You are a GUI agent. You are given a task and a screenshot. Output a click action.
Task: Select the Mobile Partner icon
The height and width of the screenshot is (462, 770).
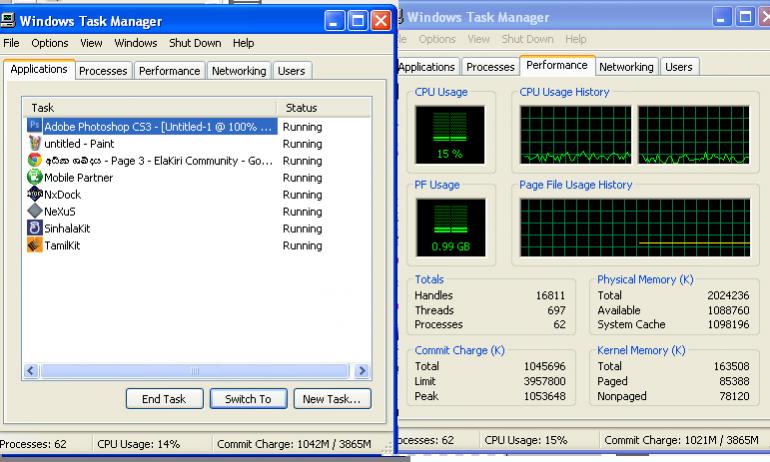click(34, 177)
